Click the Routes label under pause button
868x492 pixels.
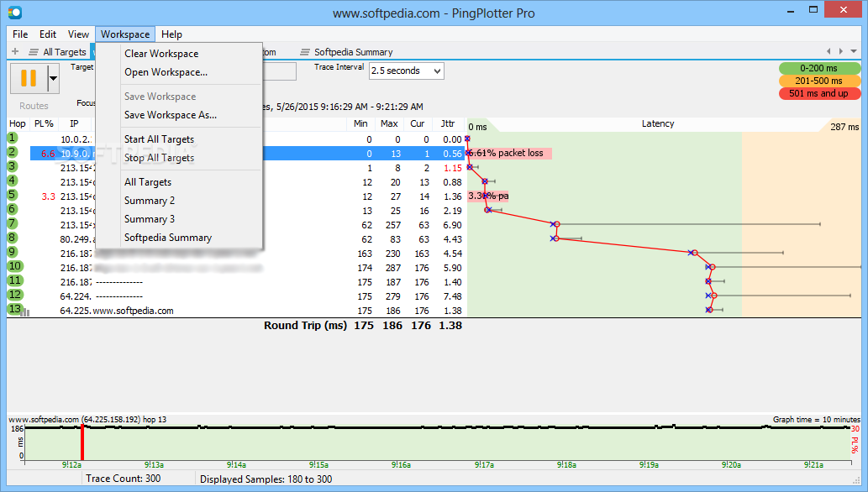pyautogui.click(x=34, y=106)
